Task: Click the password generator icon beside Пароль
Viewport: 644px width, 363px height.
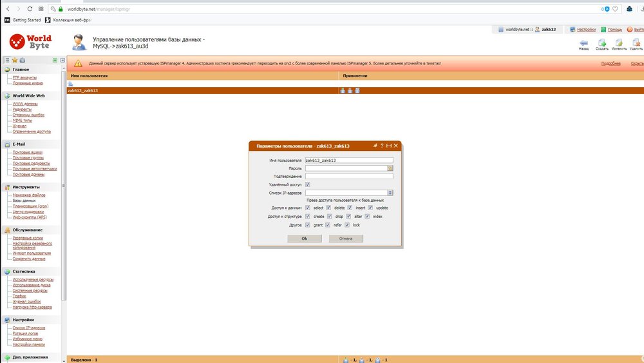Action: click(x=390, y=168)
